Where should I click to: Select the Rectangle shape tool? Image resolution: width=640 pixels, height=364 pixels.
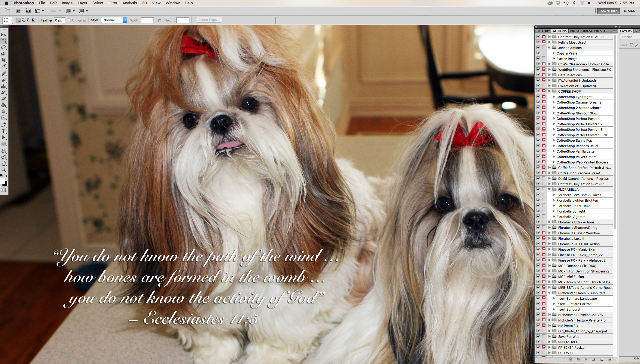coord(4,144)
